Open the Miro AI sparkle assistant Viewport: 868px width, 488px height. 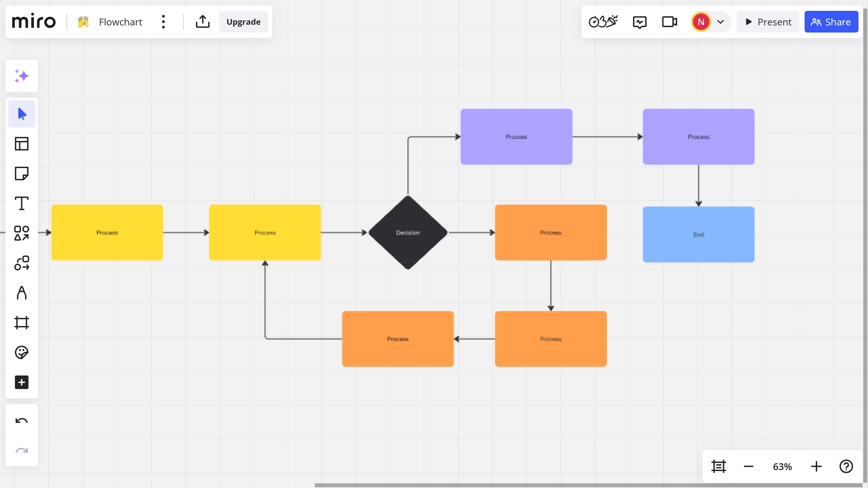click(x=22, y=76)
